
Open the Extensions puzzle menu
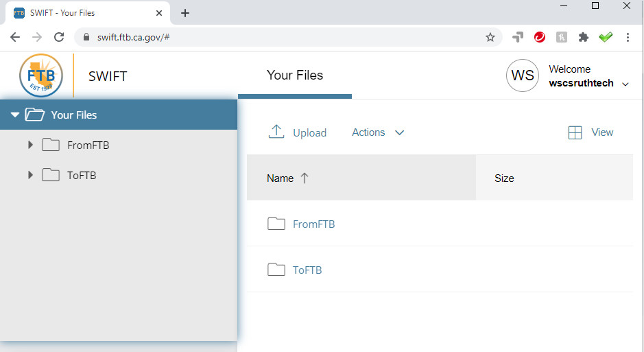tap(583, 37)
